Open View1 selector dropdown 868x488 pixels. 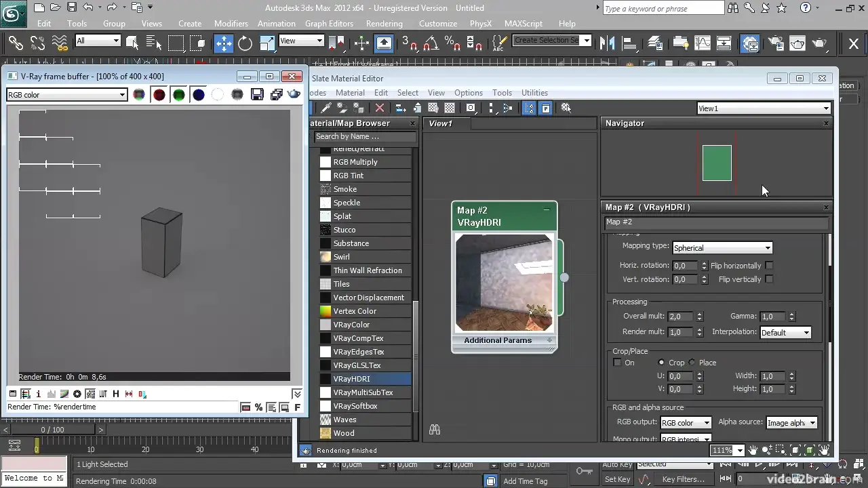[x=764, y=108]
